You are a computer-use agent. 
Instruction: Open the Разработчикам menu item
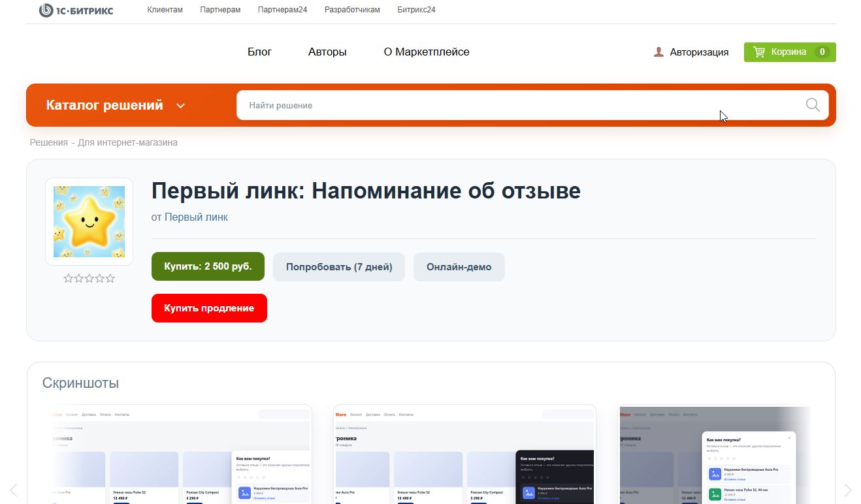tap(352, 10)
